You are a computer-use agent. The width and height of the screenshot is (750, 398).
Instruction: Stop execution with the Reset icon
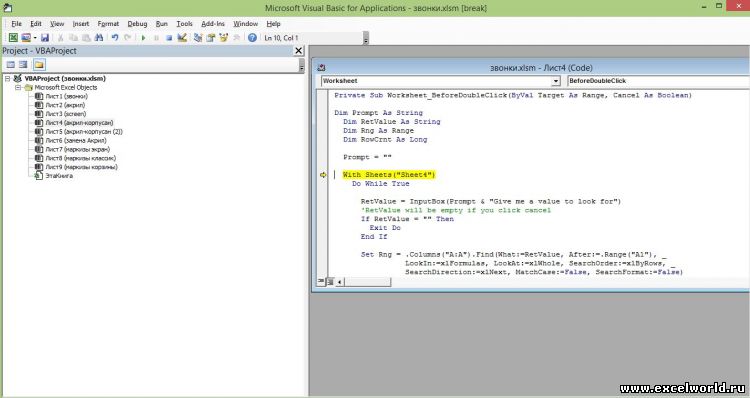coord(169,38)
